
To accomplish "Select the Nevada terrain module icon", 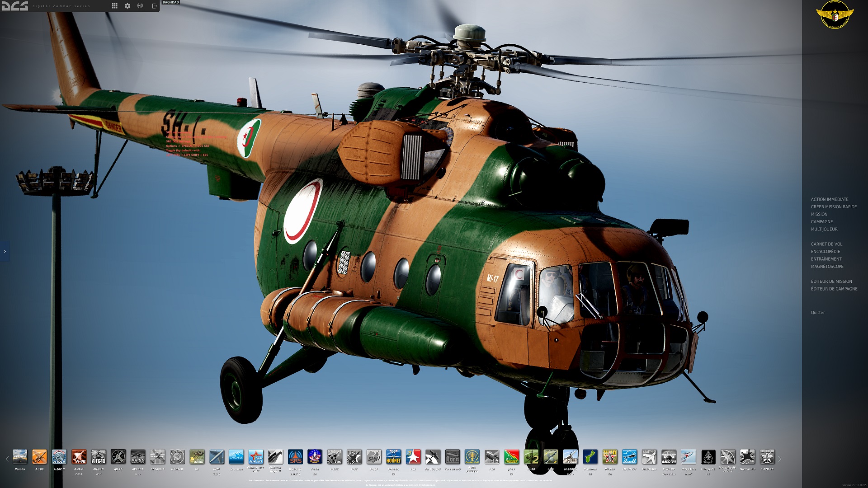I will point(20,457).
